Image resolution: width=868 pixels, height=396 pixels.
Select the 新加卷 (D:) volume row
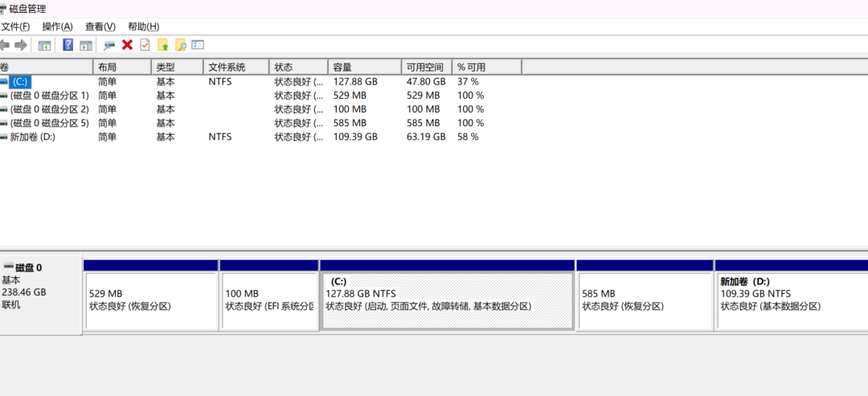(x=33, y=137)
